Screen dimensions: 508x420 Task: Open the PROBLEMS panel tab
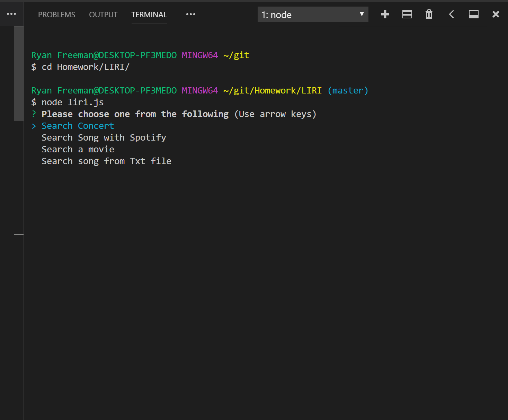56,15
